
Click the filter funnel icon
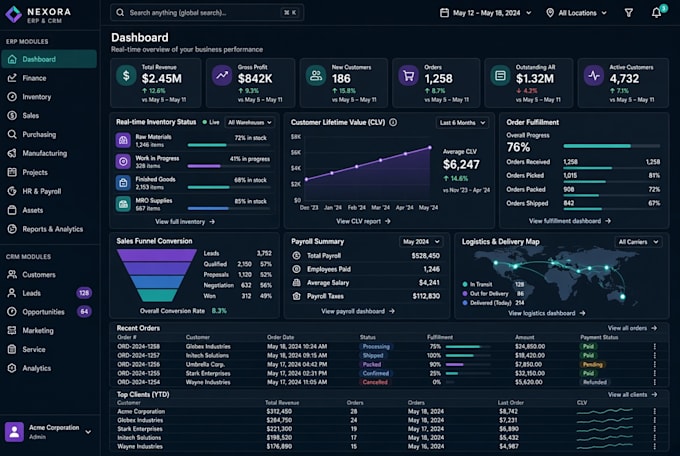point(628,13)
